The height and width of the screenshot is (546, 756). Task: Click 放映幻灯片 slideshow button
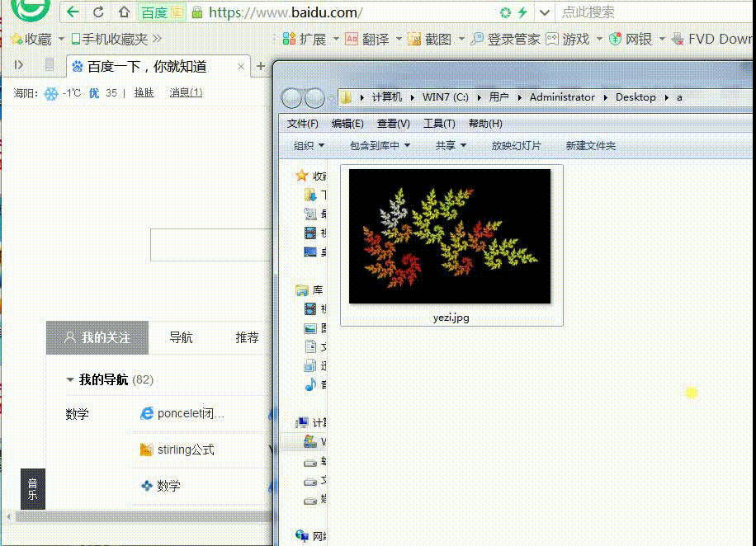[x=517, y=145]
